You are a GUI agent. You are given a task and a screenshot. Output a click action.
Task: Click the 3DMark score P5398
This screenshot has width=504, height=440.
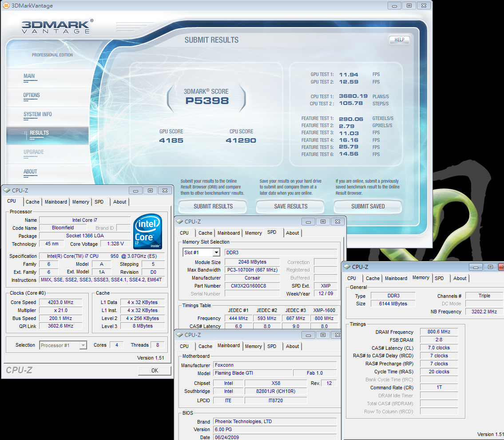point(207,101)
